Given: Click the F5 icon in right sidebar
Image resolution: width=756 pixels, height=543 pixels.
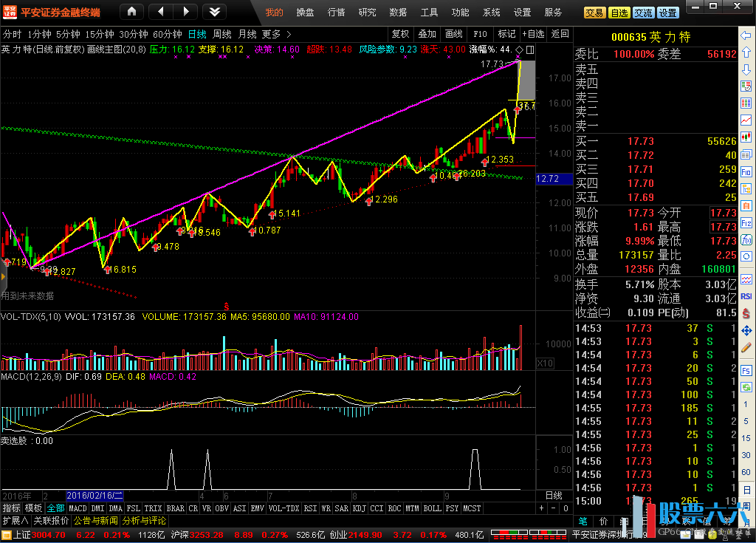Looking at the screenshot, I should pos(746,371).
